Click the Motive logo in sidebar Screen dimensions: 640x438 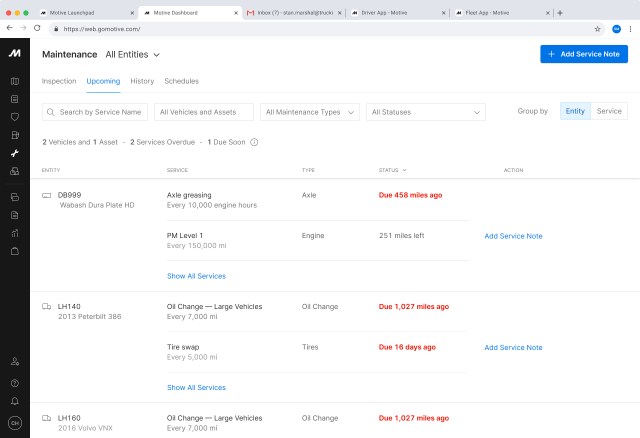pyautogui.click(x=14, y=53)
